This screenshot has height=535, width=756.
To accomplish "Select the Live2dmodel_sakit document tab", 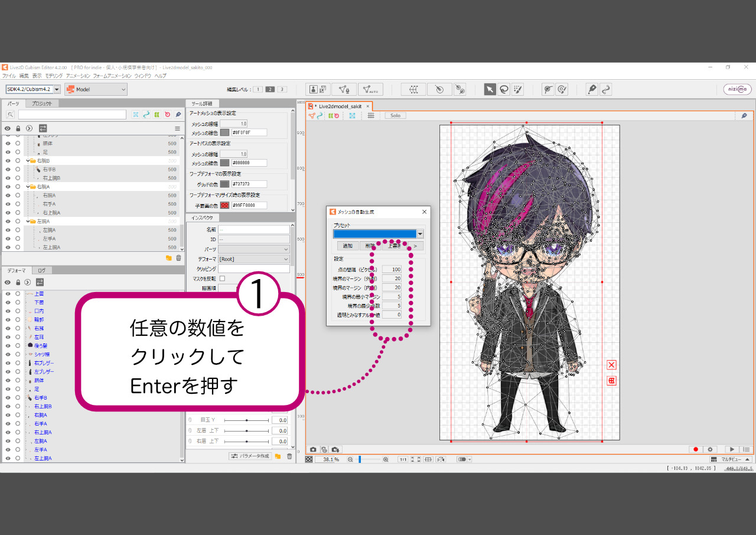I will click(x=340, y=106).
